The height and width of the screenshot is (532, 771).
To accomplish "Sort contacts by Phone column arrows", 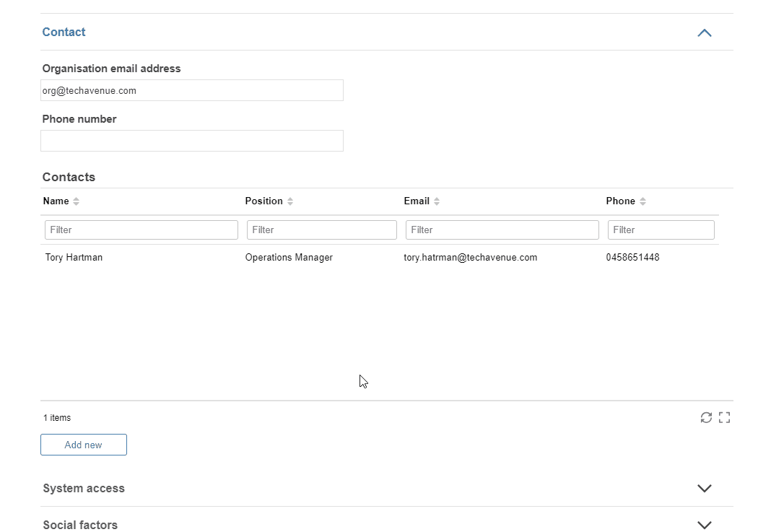I will (x=642, y=201).
